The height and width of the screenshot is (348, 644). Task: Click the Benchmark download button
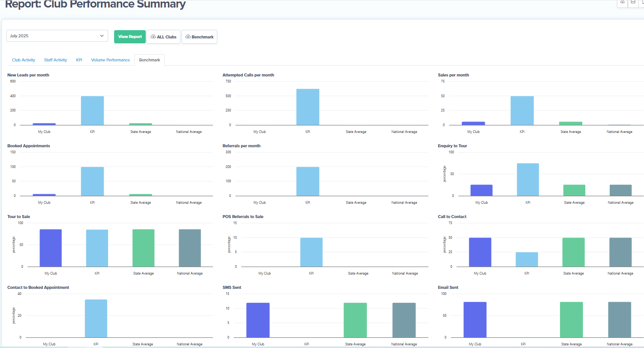pyautogui.click(x=200, y=37)
